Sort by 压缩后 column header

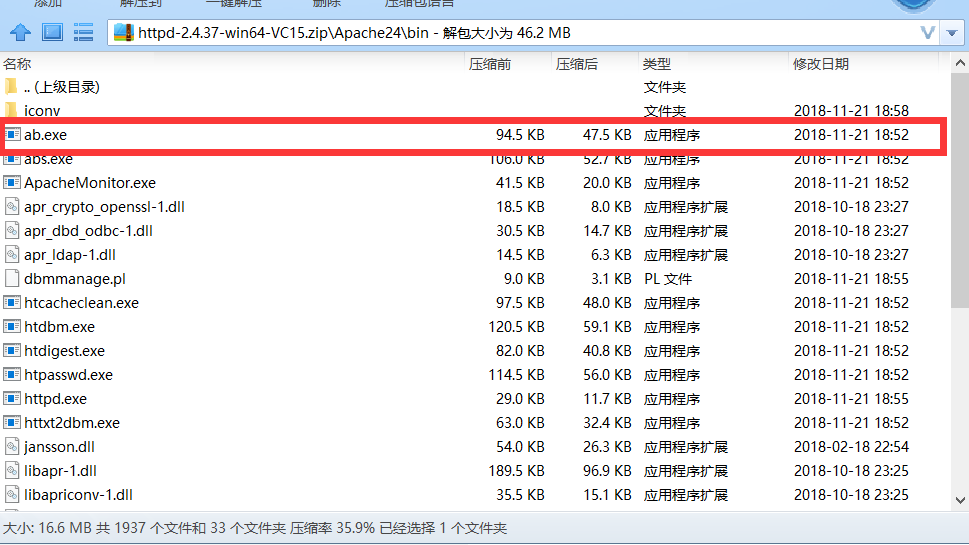click(576, 64)
